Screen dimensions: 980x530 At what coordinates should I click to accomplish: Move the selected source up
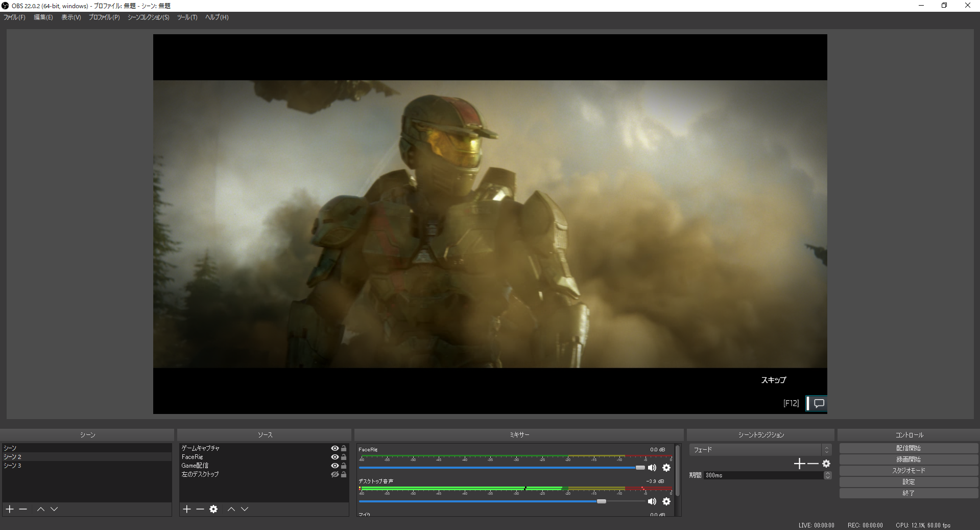click(x=231, y=509)
